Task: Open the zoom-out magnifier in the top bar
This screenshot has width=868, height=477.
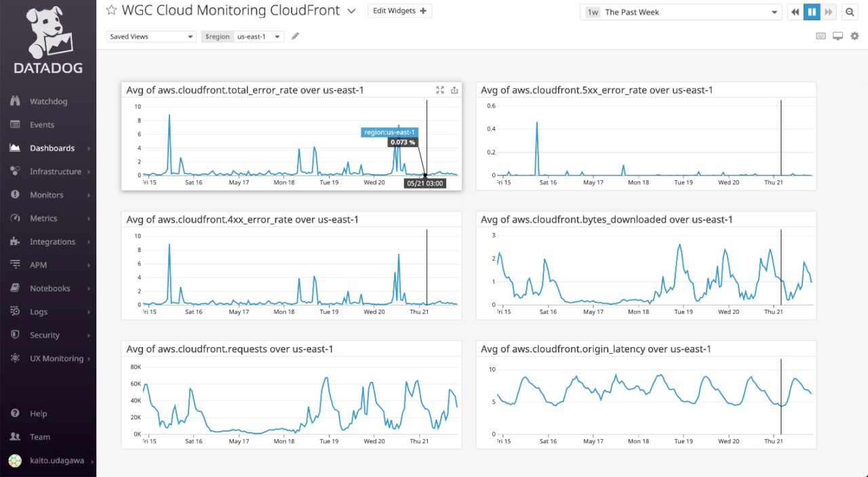Action: (x=850, y=12)
